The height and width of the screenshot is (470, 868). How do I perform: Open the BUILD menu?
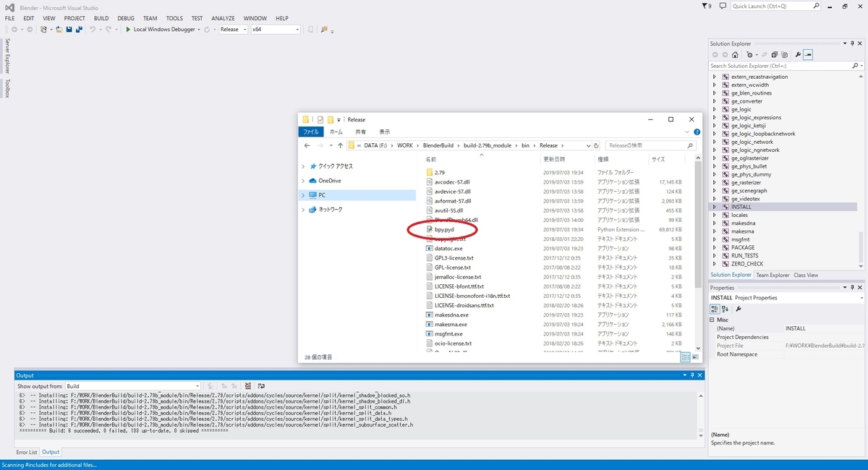click(101, 18)
